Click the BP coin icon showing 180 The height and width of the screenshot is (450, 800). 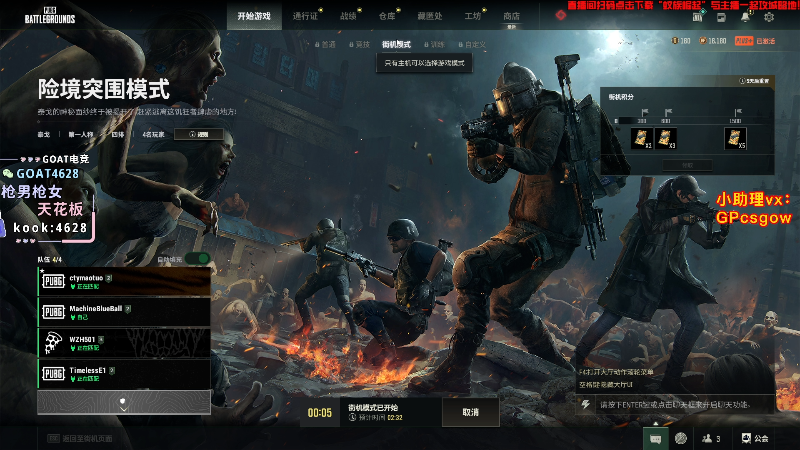(x=674, y=40)
